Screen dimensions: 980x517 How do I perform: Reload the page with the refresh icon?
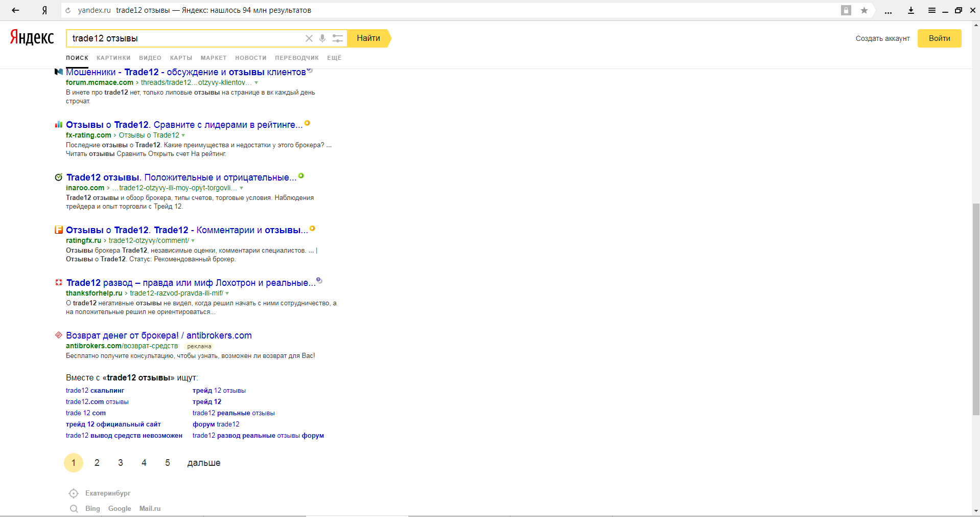(68, 10)
